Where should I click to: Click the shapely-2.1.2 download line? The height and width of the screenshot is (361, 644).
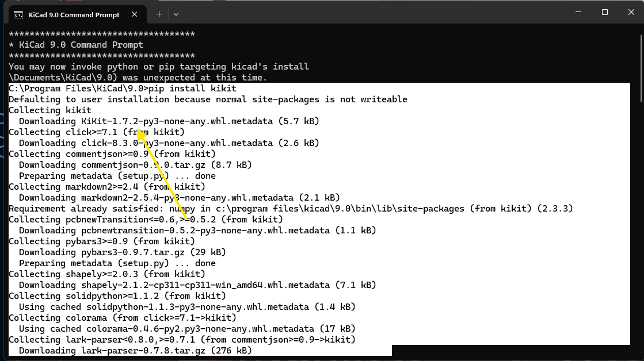click(x=197, y=285)
